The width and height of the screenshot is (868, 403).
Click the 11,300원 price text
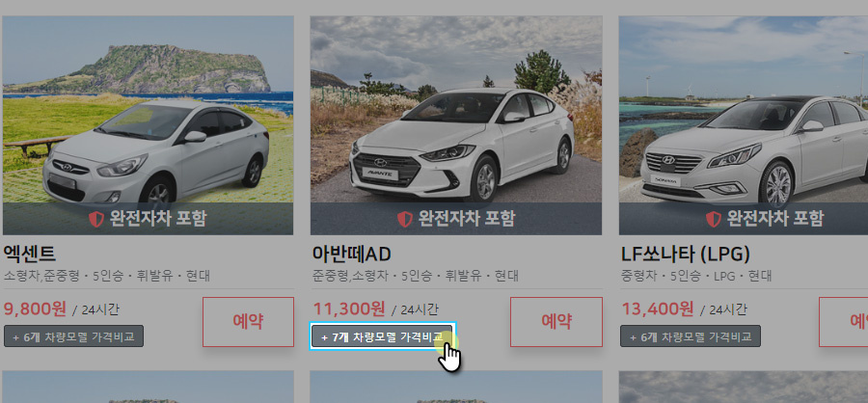click(349, 309)
